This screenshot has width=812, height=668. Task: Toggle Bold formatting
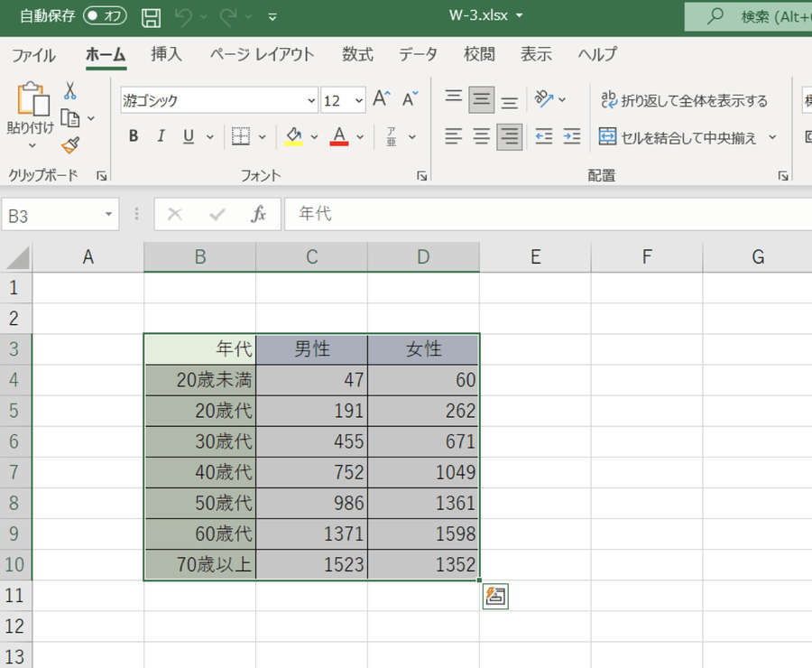(134, 137)
